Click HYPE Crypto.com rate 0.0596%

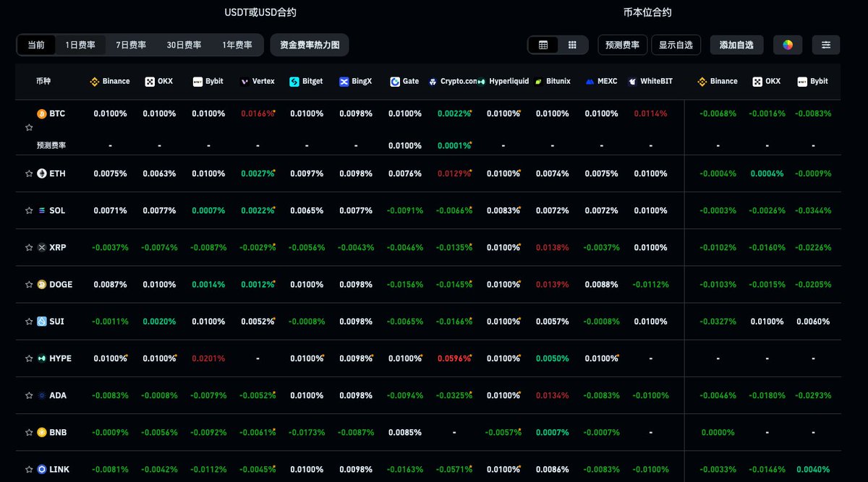coord(454,358)
